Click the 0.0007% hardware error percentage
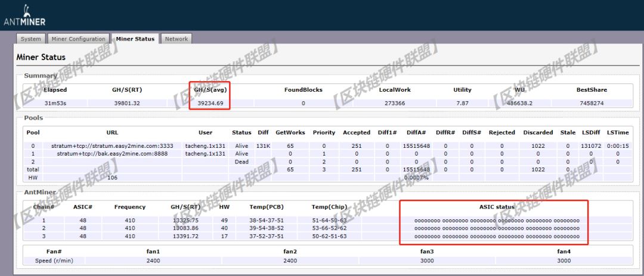The height and width of the screenshot is (276, 644). 416,178
